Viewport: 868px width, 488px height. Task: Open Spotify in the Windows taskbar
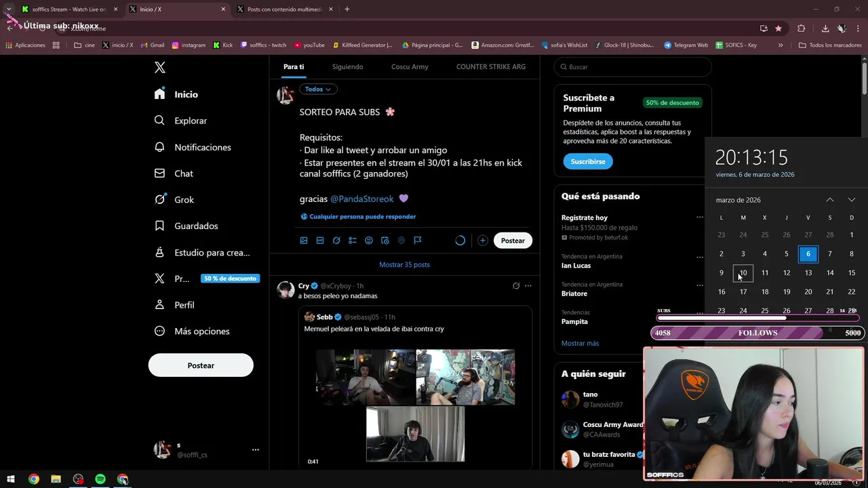(100, 479)
